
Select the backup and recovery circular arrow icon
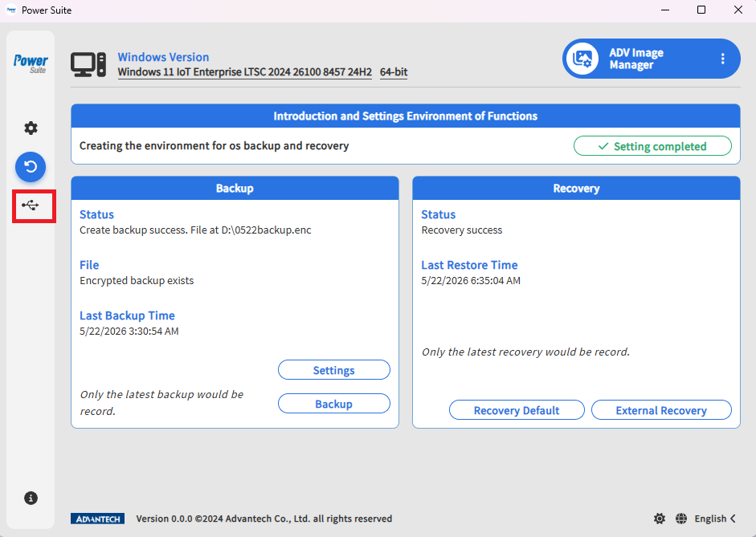click(x=31, y=167)
